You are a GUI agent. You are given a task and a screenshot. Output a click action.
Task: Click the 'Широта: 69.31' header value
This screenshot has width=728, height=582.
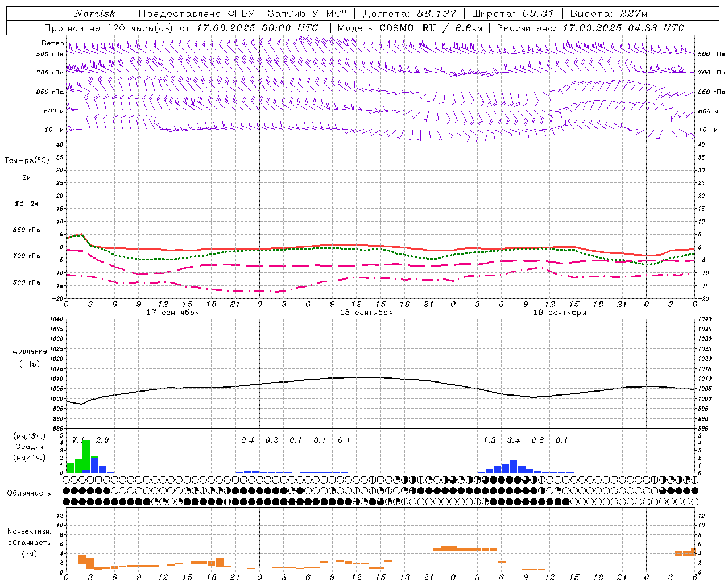tap(513, 14)
